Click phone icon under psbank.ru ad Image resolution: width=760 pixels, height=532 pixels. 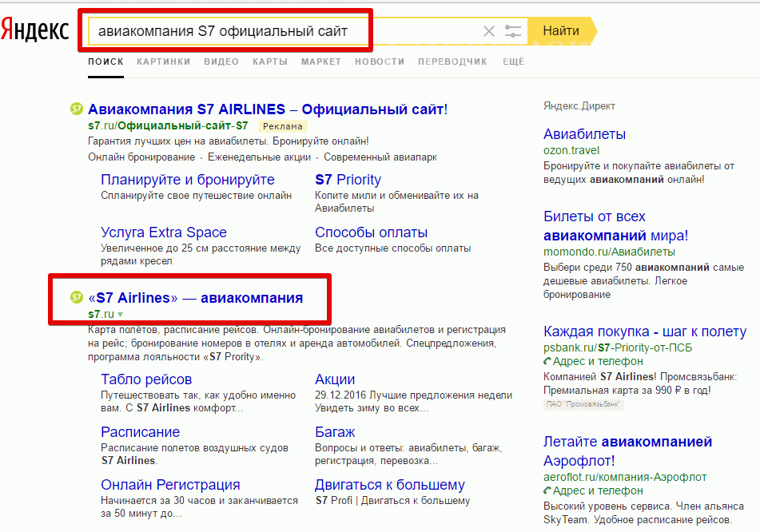click(547, 362)
